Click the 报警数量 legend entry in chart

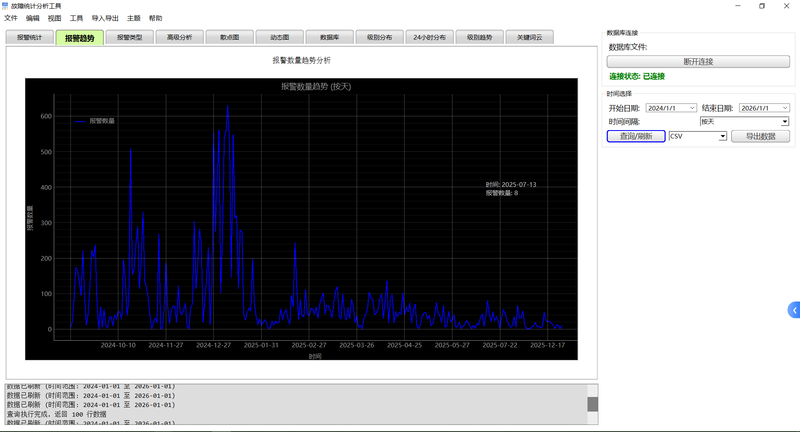point(94,121)
